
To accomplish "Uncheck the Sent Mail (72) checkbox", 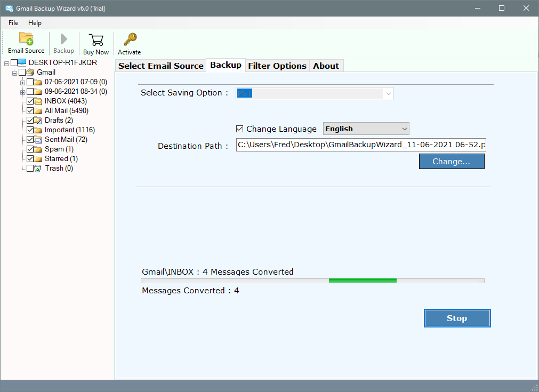I will pos(30,140).
